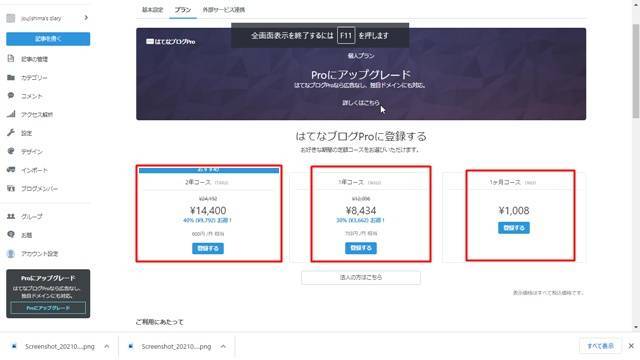Click the 2年コース heading
Image resolution: width=640 pixels, height=360 pixels.
pos(198,182)
